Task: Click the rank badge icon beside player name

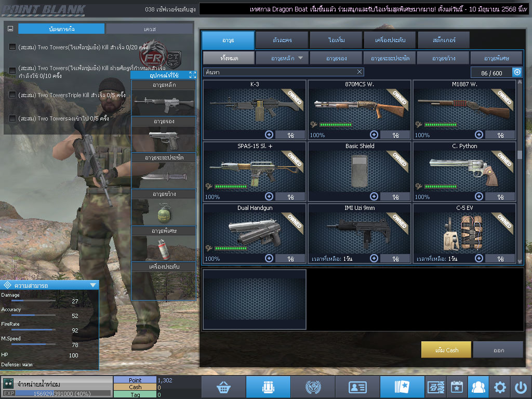Action: click(x=8, y=384)
